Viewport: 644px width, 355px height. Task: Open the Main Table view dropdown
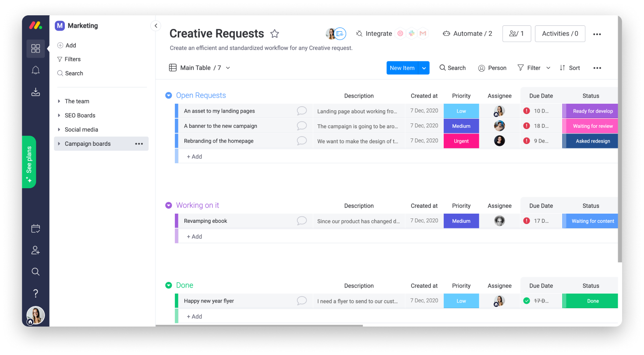coord(228,68)
